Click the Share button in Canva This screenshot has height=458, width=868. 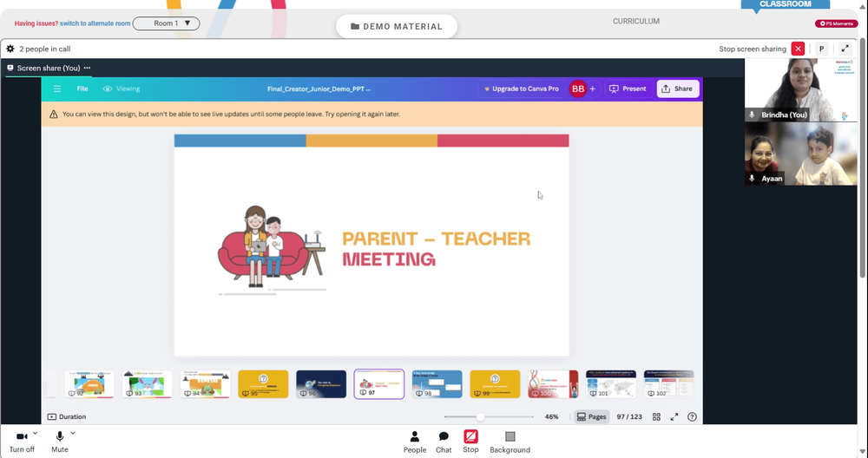click(x=678, y=88)
